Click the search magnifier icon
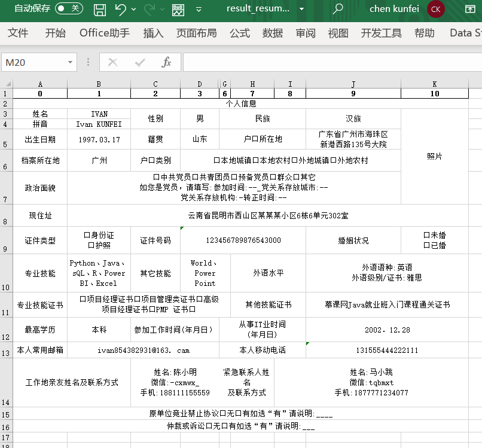482x448 pixels. 337,9
